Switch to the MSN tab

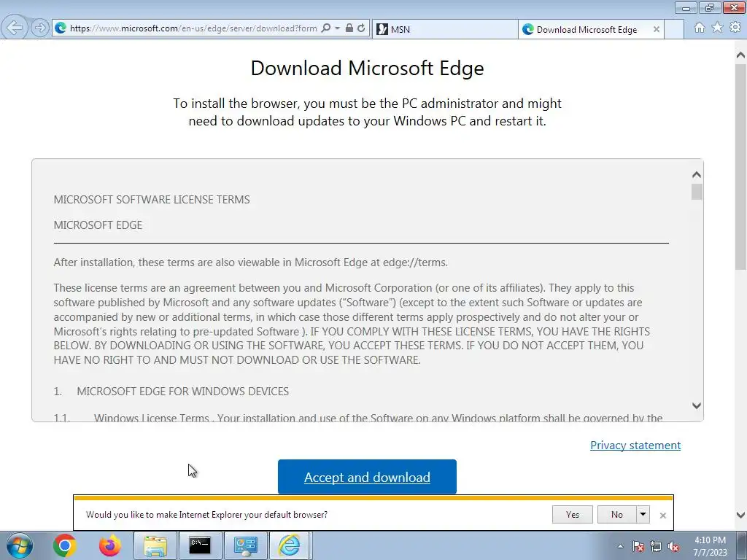click(445, 29)
